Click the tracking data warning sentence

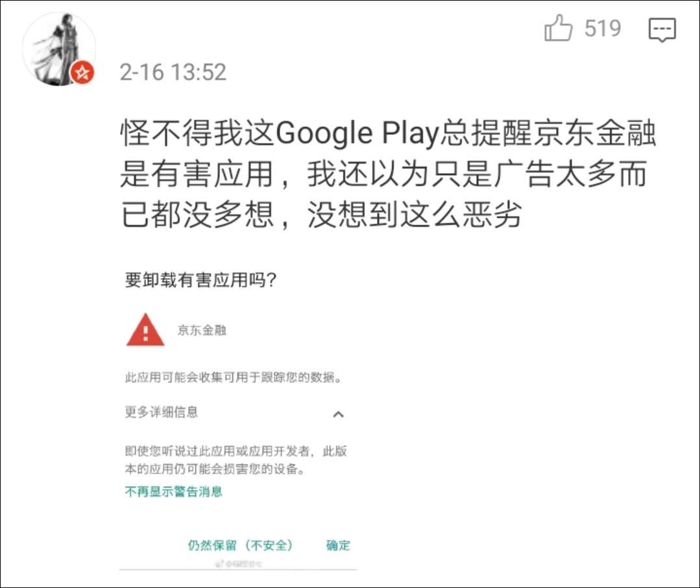(x=234, y=377)
